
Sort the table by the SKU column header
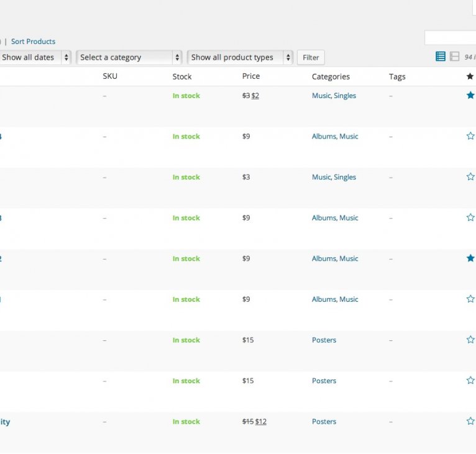[110, 76]
